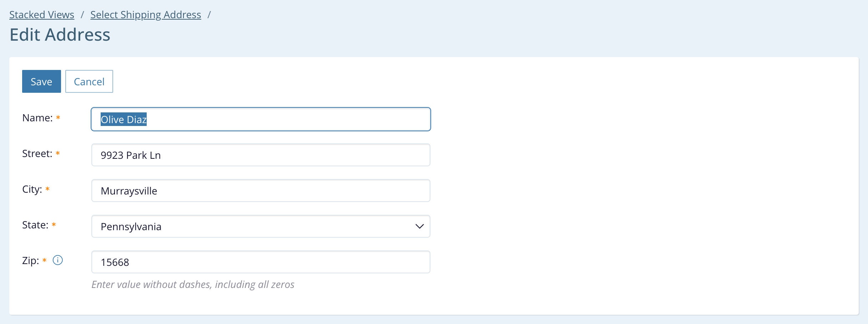
Task: Click the State field label
Action: pyautogui.click(x=35, y=225)
